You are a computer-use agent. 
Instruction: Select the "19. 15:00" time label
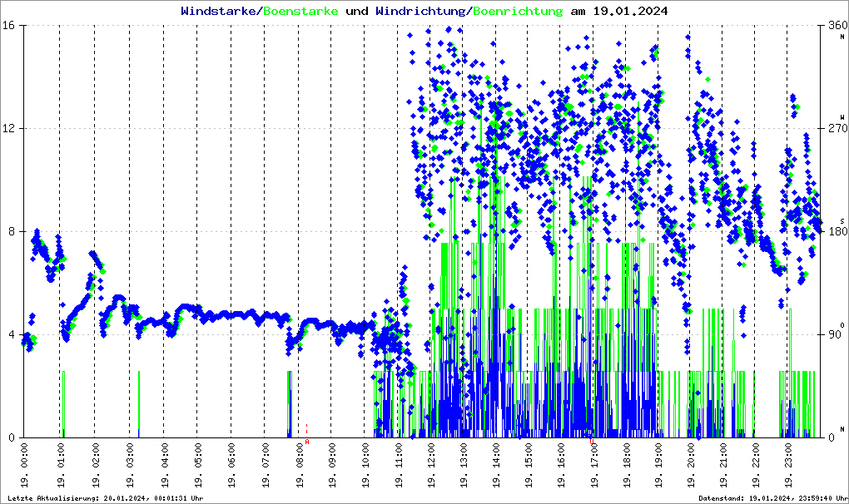[529, 465]
